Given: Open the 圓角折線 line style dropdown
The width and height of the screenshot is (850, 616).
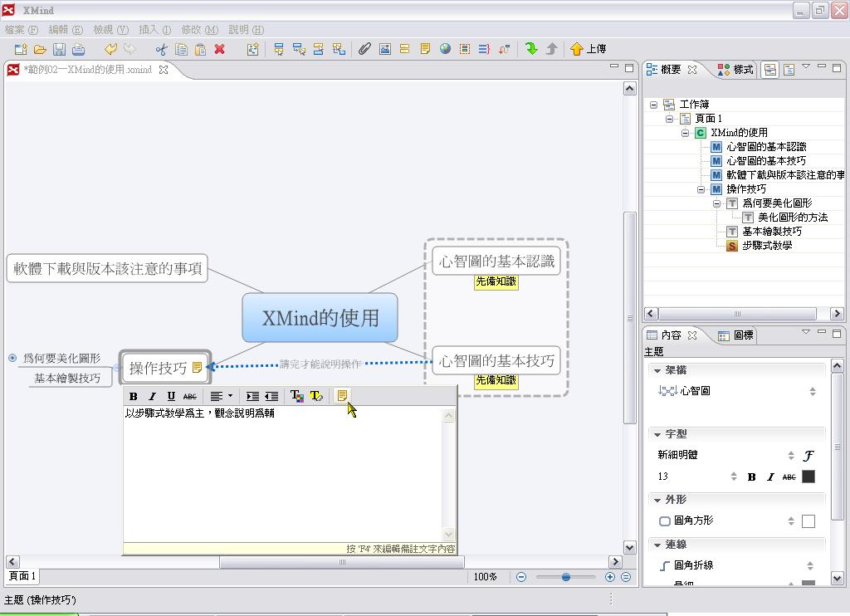Looking at the screenshot, I should tap(810, 565).
